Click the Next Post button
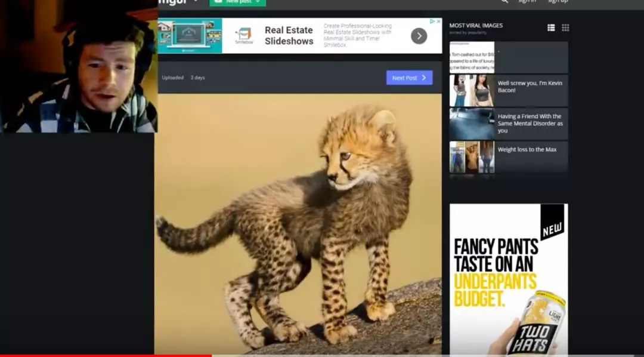Viewport: 644px width, 357px height. (x=409, y=78)
